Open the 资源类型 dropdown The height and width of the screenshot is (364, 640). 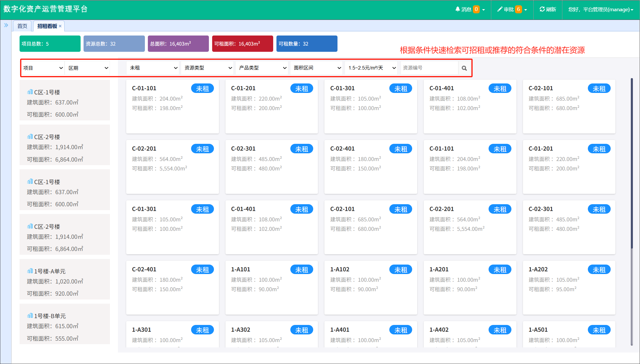click(207, 68)
